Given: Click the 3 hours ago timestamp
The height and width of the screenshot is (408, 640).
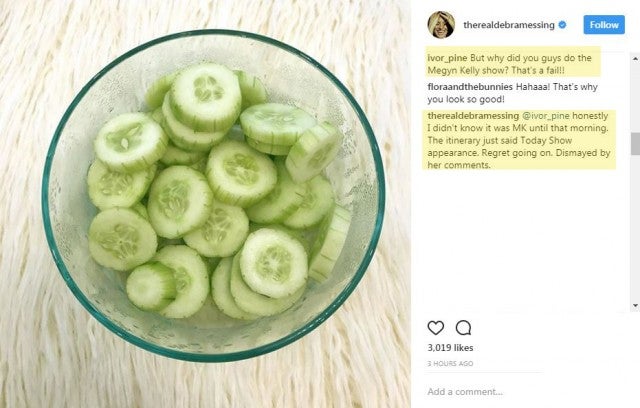Looking at the screenshot, I should pyautogui.click(x=450, y=364).
